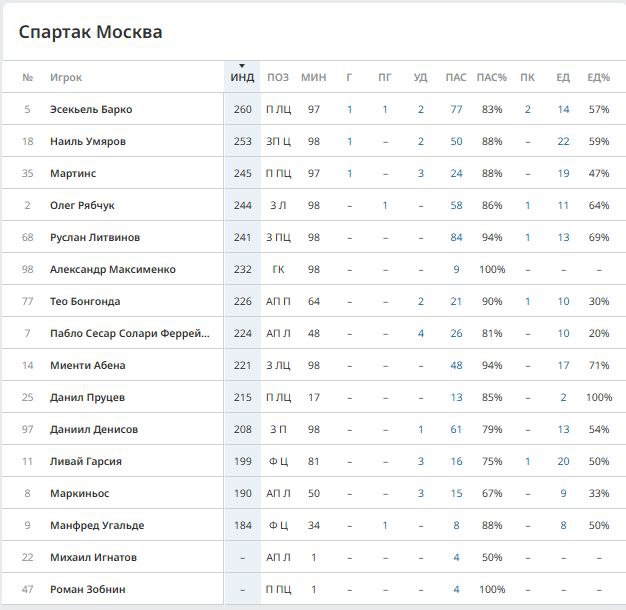Image resolution: width=626 pixels, height=610 pixels.
Task: Open Роман Зобнин player row
Action: (314, 589)
